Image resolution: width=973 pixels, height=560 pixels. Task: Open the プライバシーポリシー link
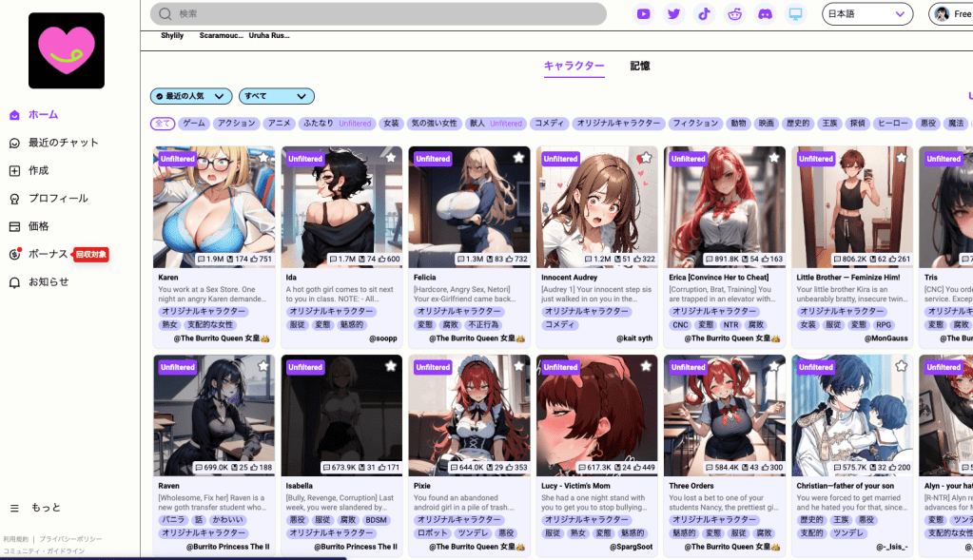(x=70, y=539)
